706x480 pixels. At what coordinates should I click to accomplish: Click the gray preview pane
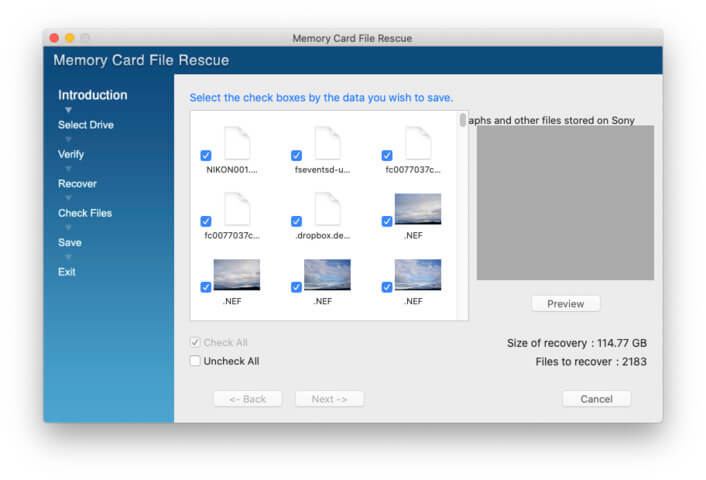coord(565,203)
